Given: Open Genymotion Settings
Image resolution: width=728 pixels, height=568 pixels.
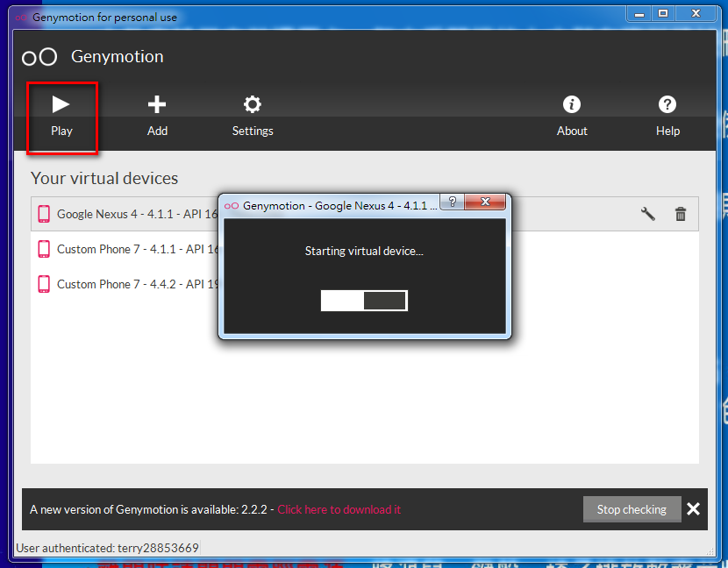Looking at the screenshot, I should click(x=253, y=117).
